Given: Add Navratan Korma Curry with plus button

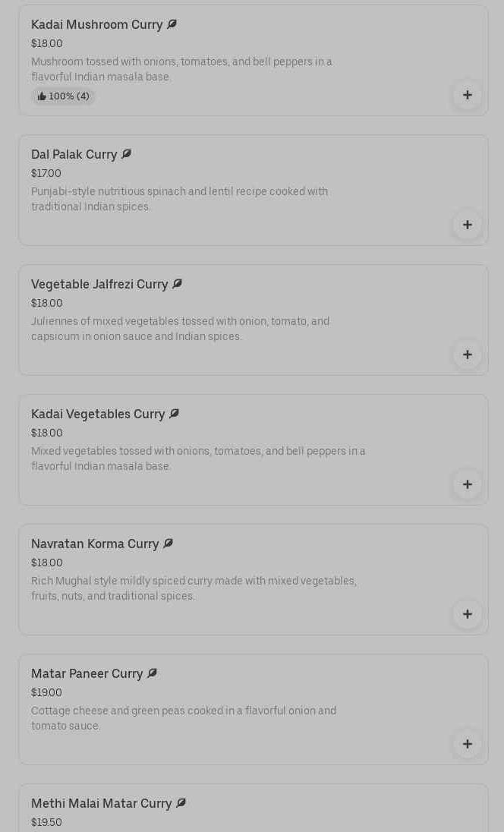Looking at the screenshot, I should coord(467,614).
